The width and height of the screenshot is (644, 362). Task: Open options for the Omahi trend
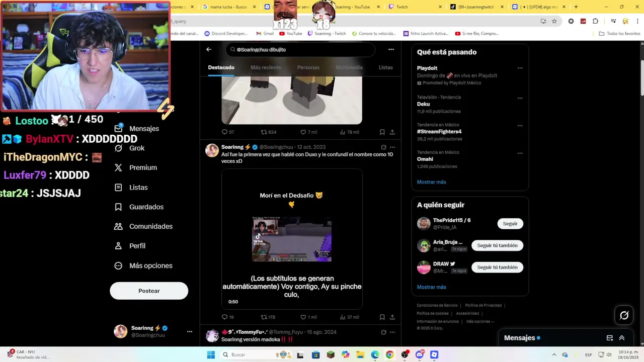(520, 153)
